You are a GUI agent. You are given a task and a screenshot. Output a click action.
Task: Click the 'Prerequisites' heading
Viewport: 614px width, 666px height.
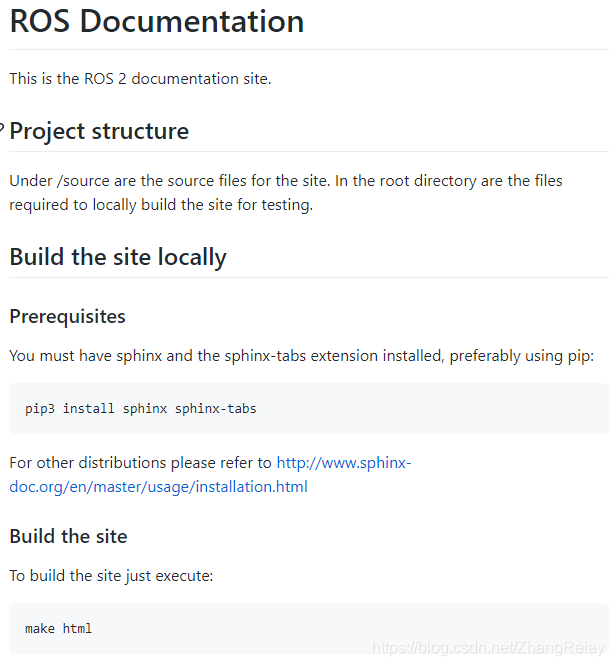[x=68, y=316]
